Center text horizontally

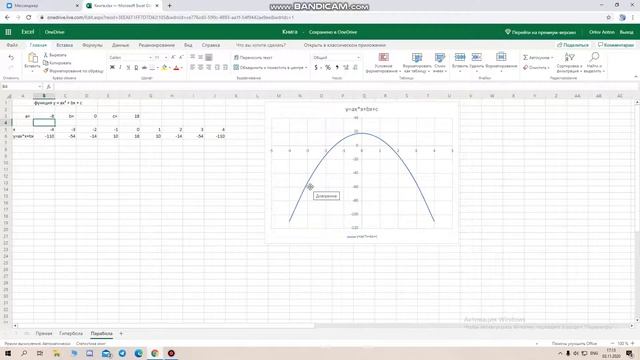(200, 67)
